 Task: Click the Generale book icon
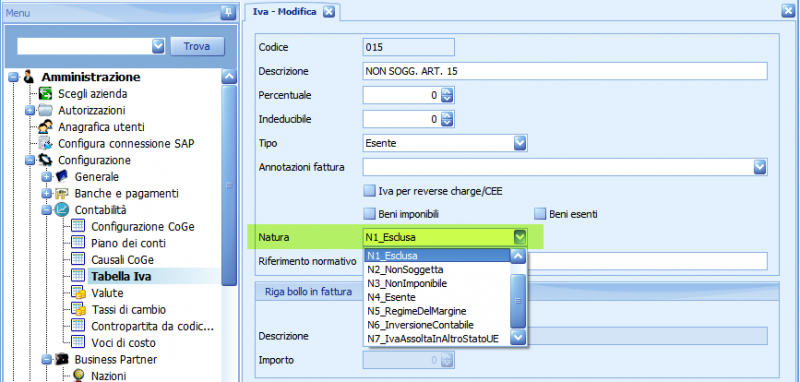62,177
